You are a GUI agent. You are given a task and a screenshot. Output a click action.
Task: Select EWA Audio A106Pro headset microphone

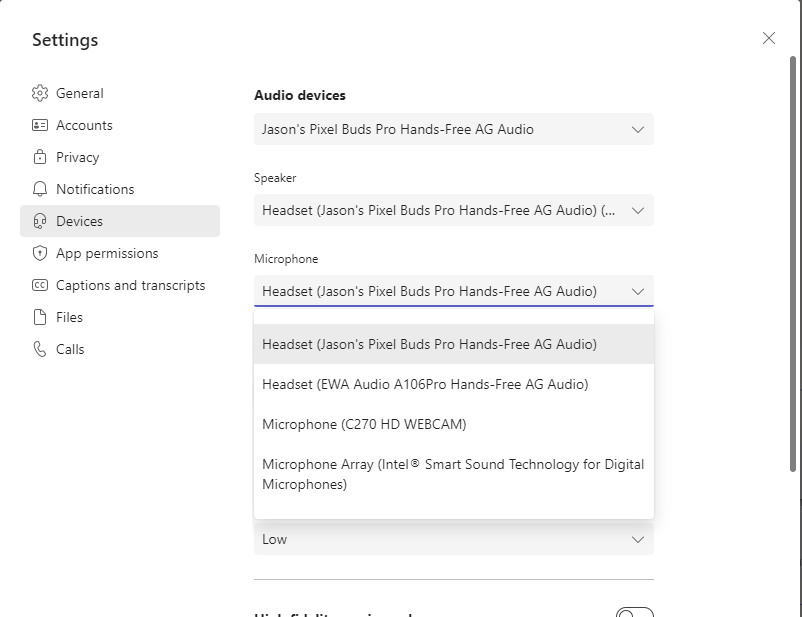[454, 384]
